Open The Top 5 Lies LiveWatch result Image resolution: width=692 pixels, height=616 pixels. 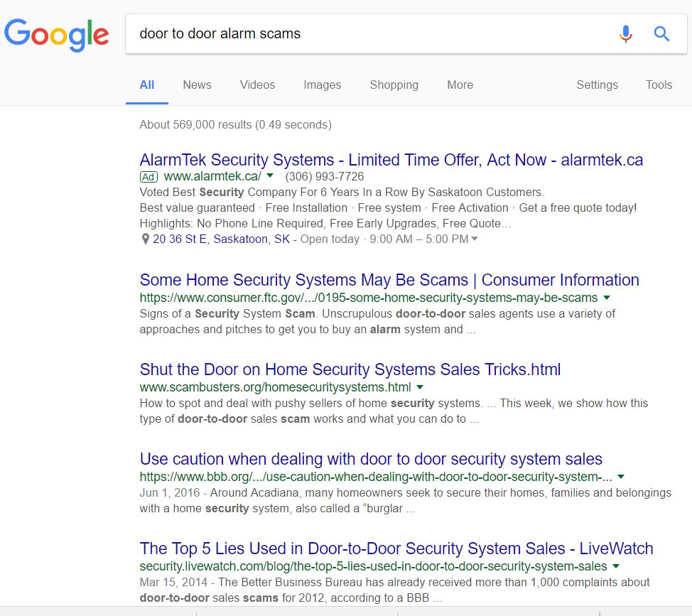pyautogui.click(x=396, y=549)
